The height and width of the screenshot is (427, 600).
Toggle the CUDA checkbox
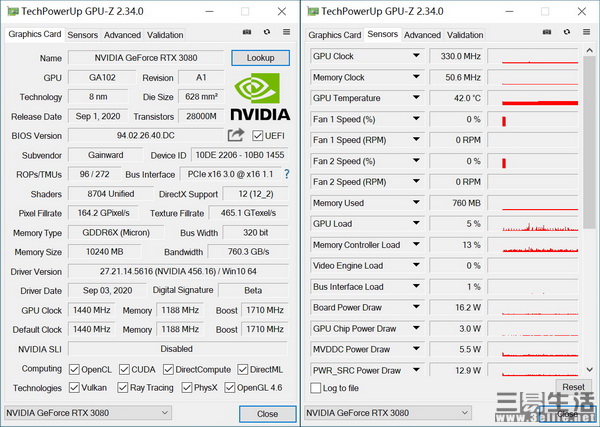tap(124, 370)
